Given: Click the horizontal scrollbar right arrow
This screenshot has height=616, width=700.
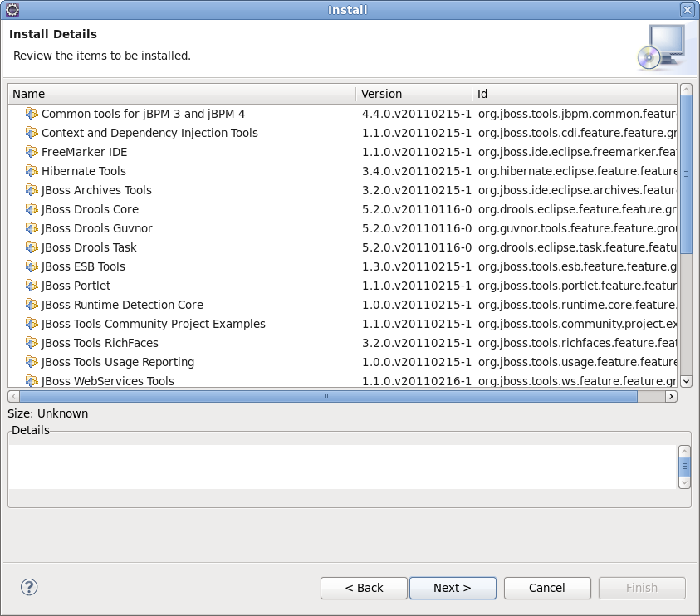Looking at the screenshot, I should (672, 396).
